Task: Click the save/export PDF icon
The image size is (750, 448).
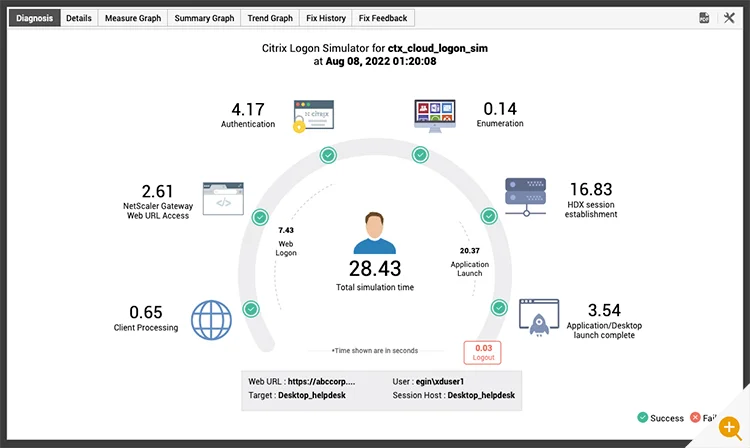Action: pos(704,18)
